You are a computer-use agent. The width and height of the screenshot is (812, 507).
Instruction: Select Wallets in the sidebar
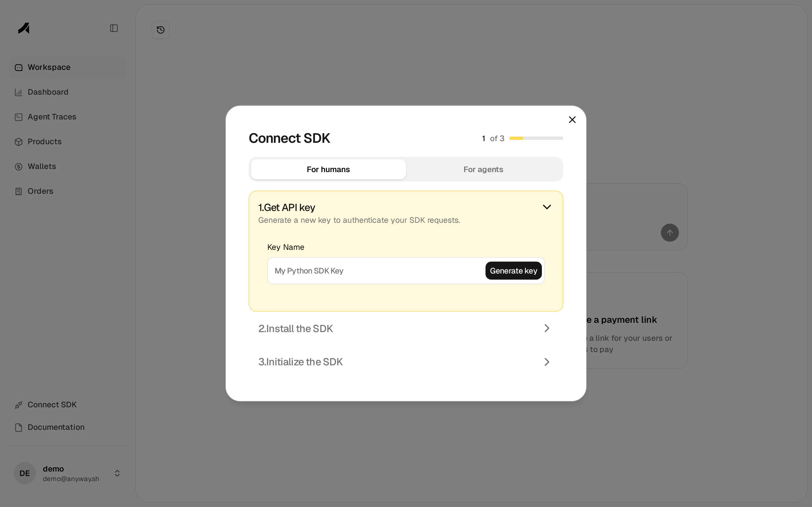click(x=42, y=166)
